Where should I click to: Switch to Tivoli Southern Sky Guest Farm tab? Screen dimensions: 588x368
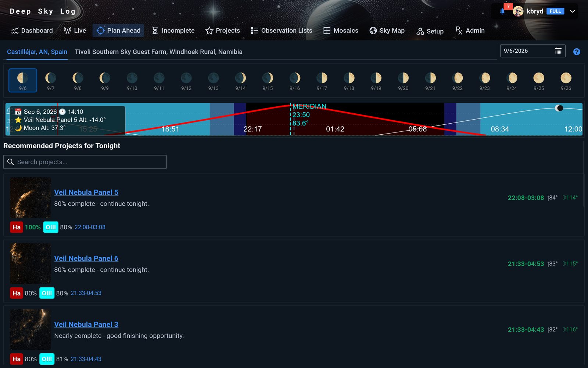[x=158, y=52]
